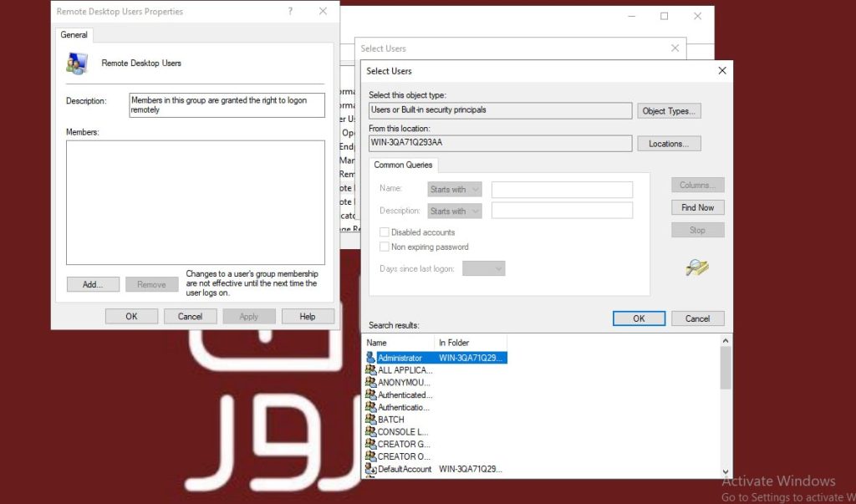Select the General tab in Properties

click(x=74, y=34)
